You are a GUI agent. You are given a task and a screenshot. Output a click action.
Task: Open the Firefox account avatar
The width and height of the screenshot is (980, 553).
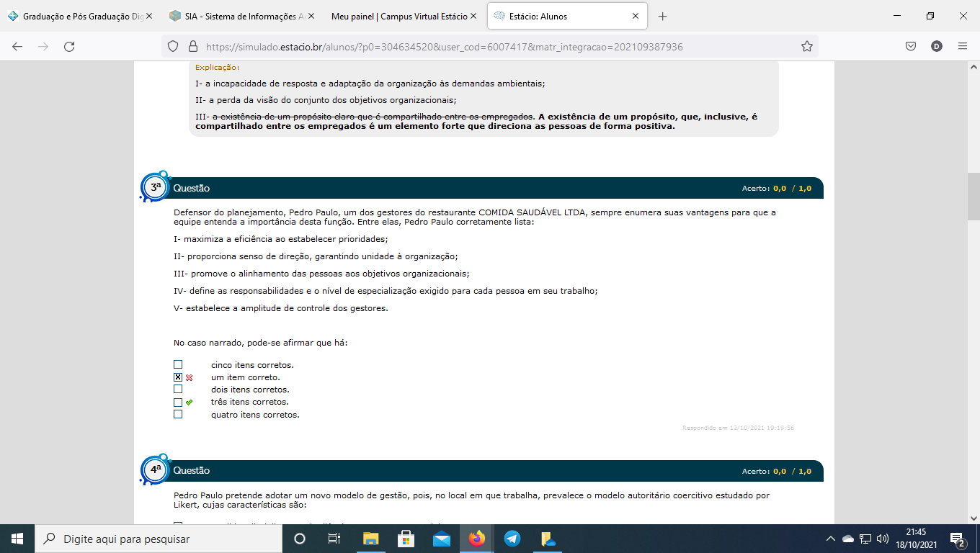[x=937, y=46]
